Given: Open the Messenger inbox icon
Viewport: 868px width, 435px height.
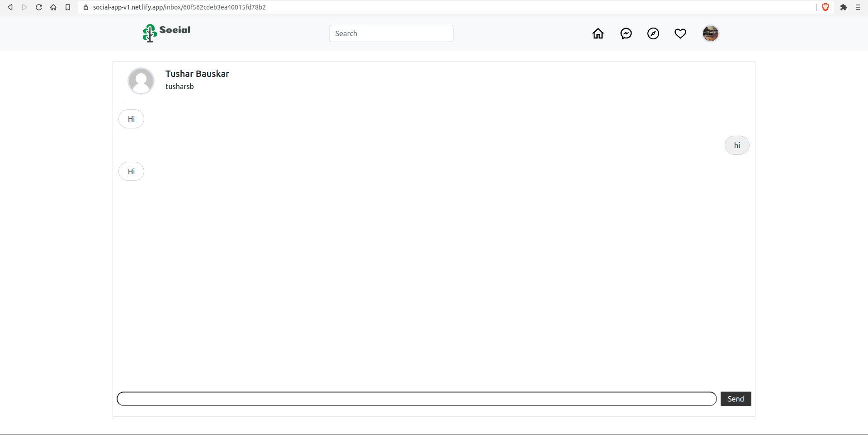Looking at the screenshot, I should (x=626, y=33).
